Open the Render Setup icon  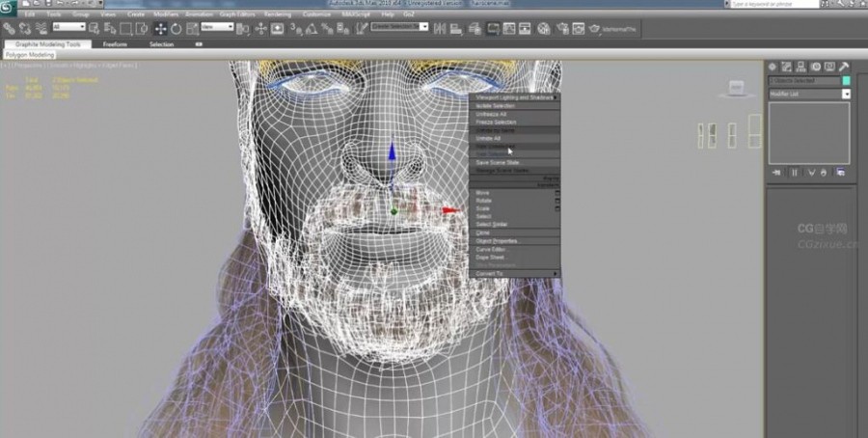(562, 28)
